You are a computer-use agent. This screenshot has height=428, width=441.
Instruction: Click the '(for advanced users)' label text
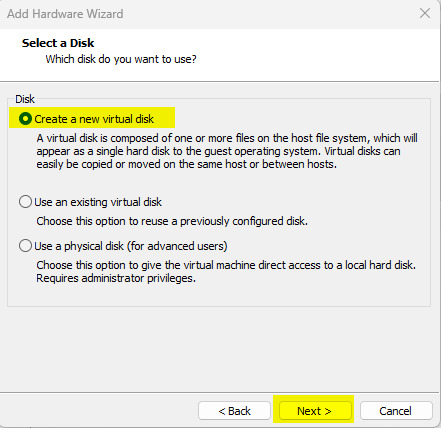pyautogui.click(x=177, y=246)
